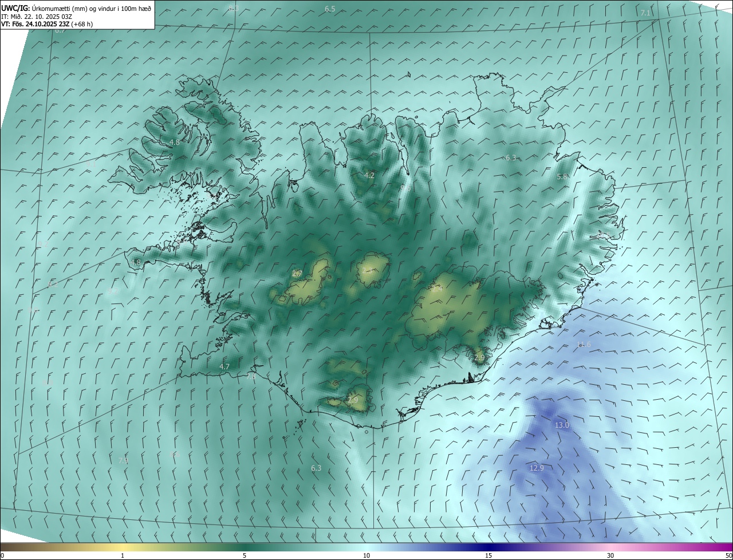Click the 30 tick on the color scale
The image size is (733, 560).
pos(610,555)
